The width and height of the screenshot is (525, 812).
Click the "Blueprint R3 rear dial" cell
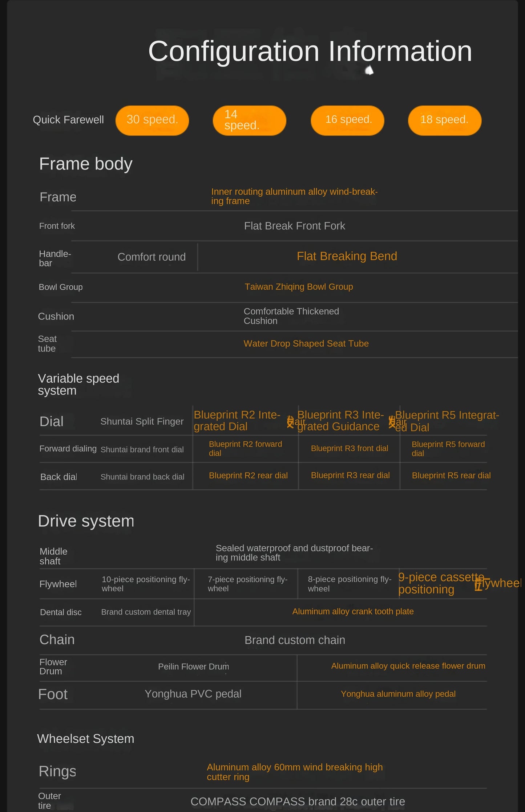(x=350, y=475)
